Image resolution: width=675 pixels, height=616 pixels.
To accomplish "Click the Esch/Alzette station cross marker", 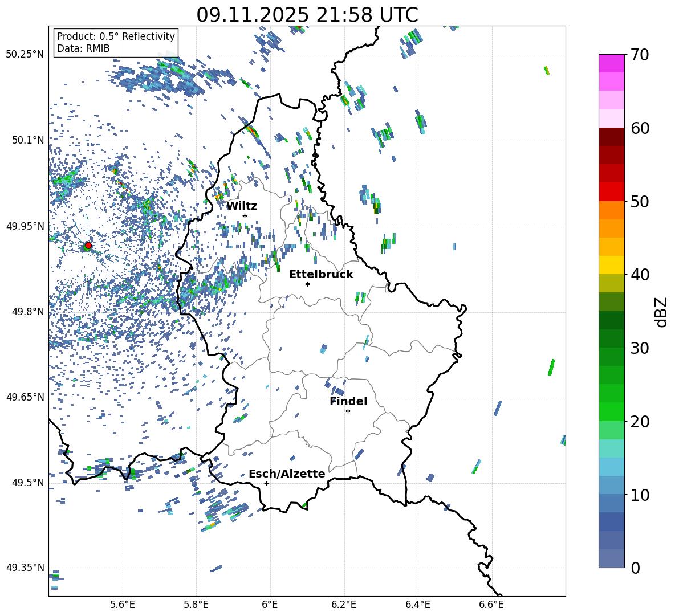I will tap(266, 483).
